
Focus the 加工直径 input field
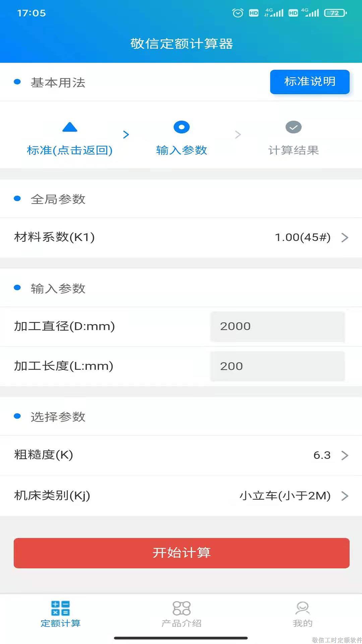[x=278, y=326]
